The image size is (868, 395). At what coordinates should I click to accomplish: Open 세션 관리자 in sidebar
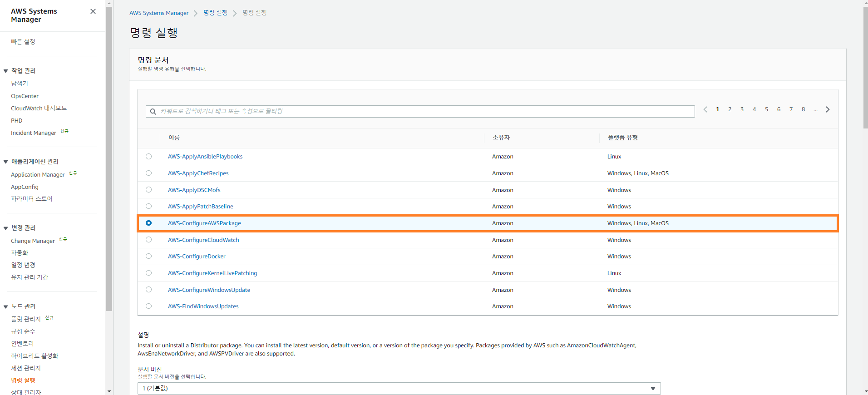pos(26,368)
